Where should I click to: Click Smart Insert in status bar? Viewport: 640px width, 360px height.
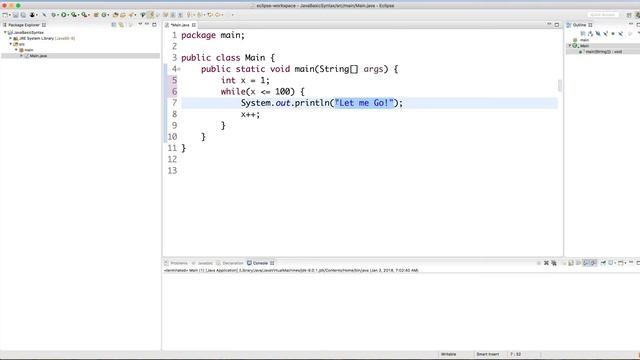click(x=488, y=354)
